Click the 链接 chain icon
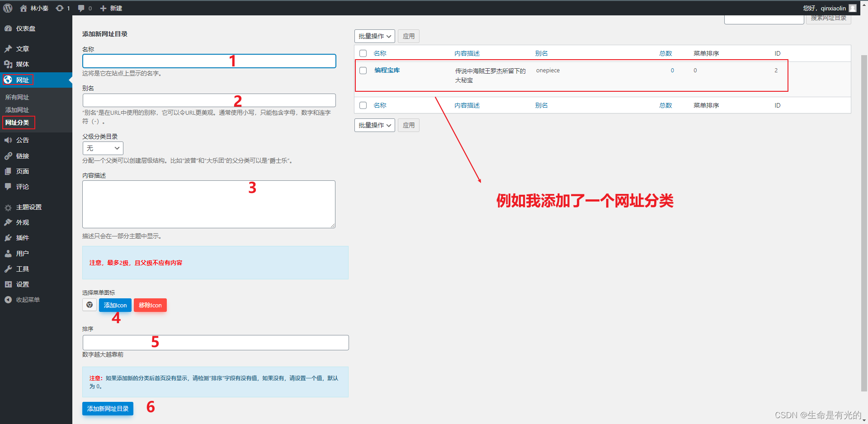Image resolution: width=868 pixels, height=424 pixels. [8, 156]
